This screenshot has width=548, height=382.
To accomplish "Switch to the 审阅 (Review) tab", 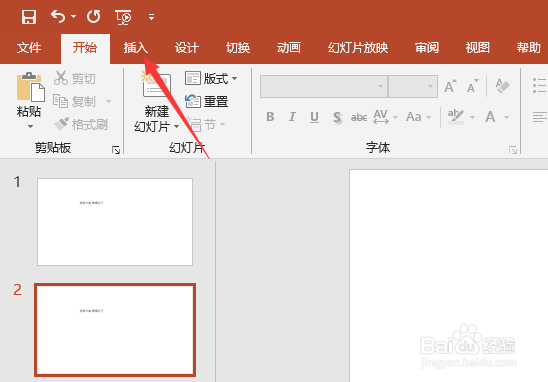I will [x=427, y=48].
